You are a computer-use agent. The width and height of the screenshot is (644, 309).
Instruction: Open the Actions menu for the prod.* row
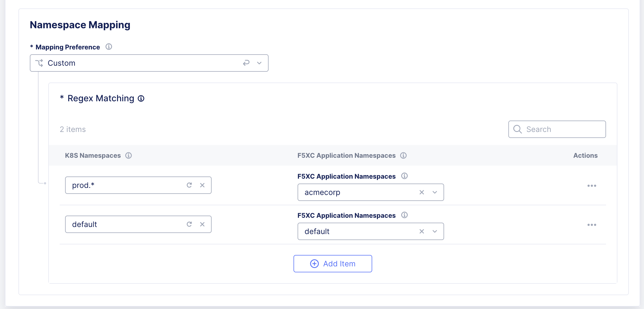[x=592, y=185]
